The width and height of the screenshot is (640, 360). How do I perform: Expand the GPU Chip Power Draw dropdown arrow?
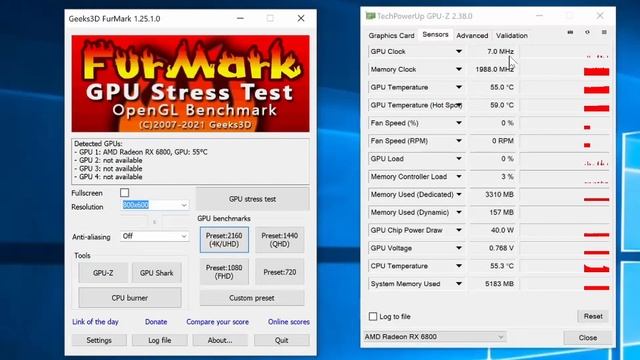(x=459, y=230)
